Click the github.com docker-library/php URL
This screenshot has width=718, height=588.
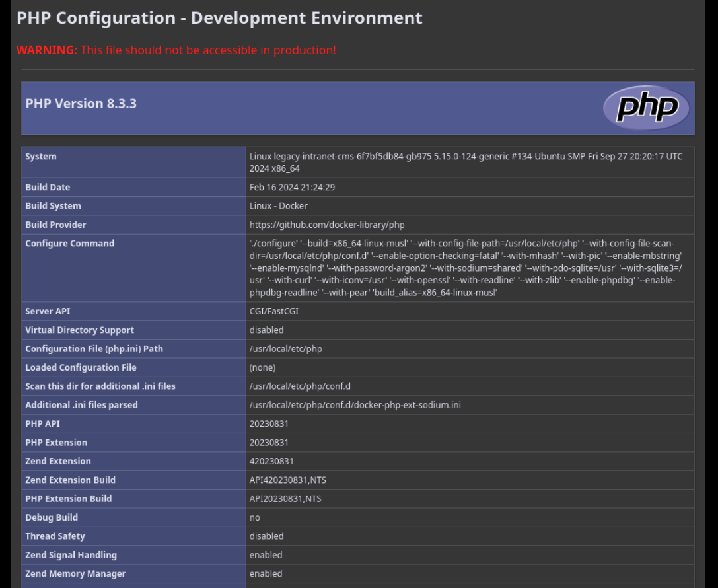tap(326, 225)
